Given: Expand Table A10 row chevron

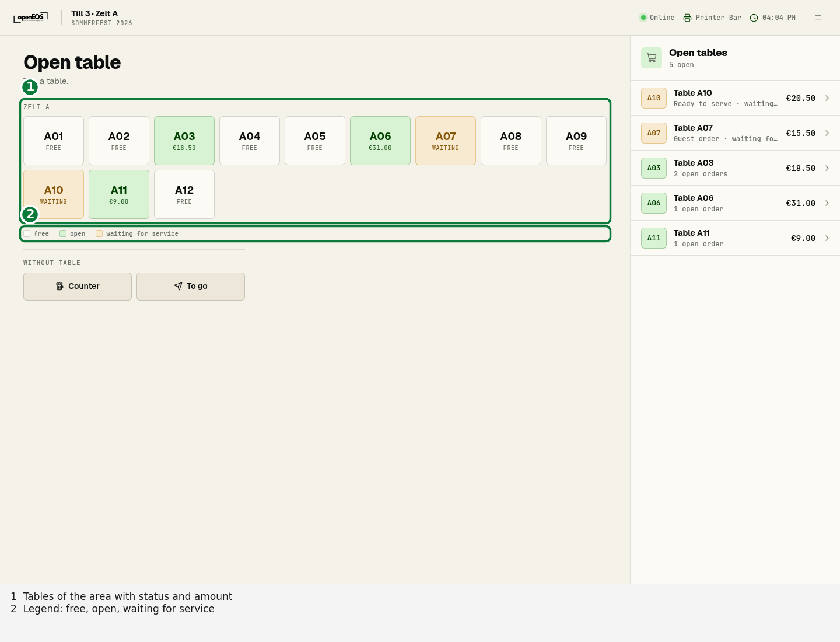Looking at the screenshot, I should pos(827,98).
